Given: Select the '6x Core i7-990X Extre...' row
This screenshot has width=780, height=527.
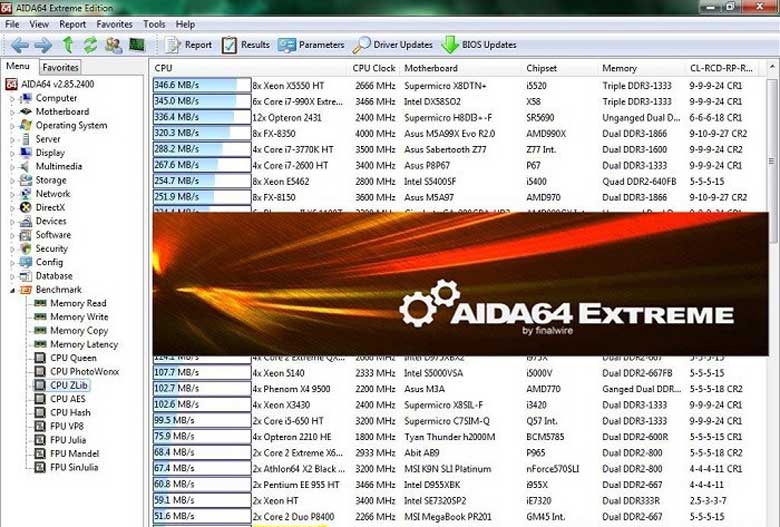Looking at the screenshot, I should pyautogui.click(x=458, y=102).
